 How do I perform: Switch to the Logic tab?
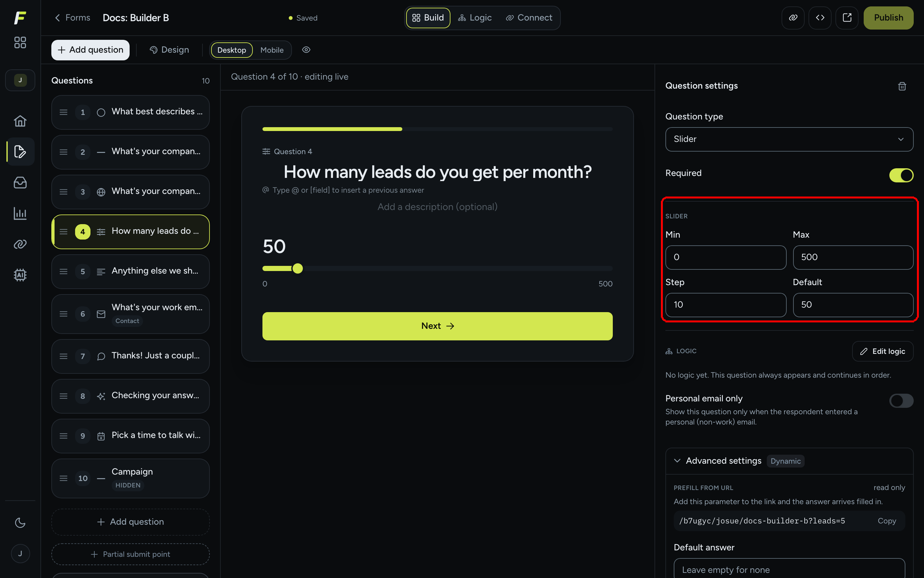pos(475,18)
